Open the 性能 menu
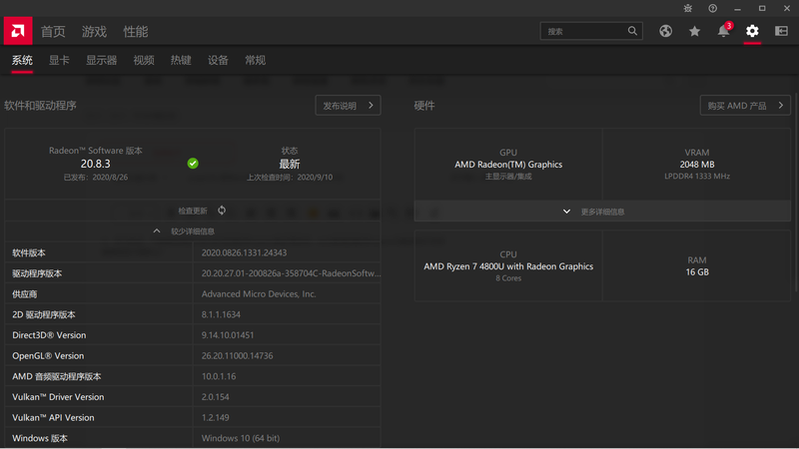Screen dimensions: 799x449 (x=136, y=32)
